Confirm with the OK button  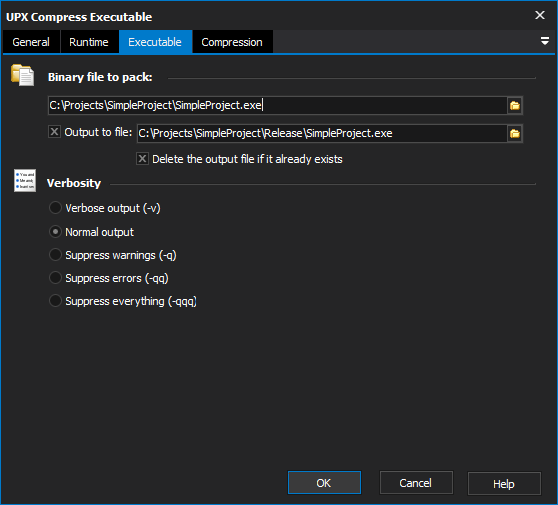[324, 483]
